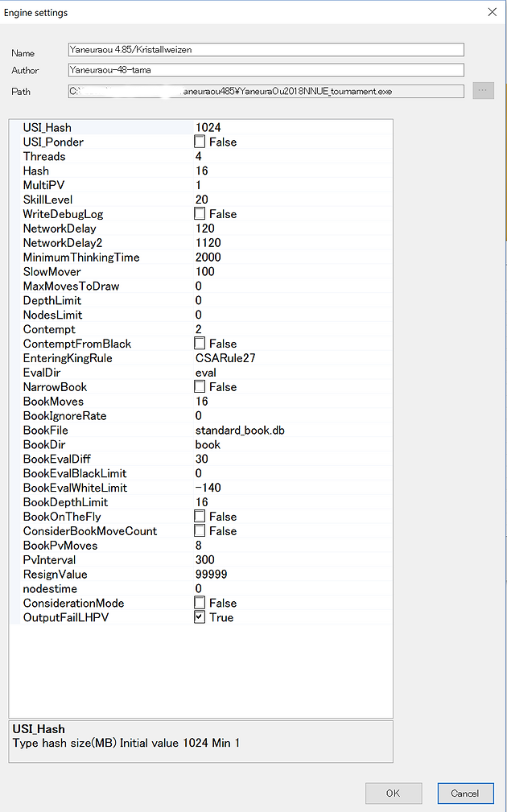Click the EvalDir value eval
This screenshot has width=507, height=812.
tap(205, 373)
